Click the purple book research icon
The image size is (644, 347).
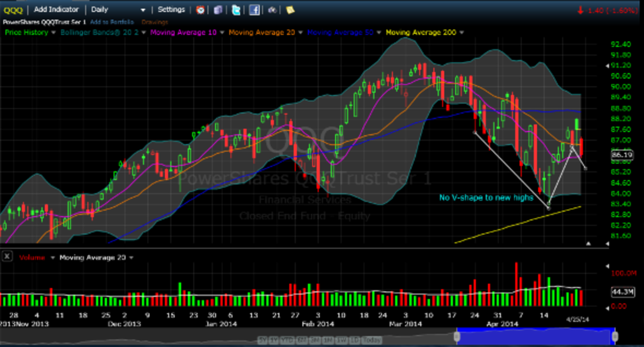pos(218,10)
